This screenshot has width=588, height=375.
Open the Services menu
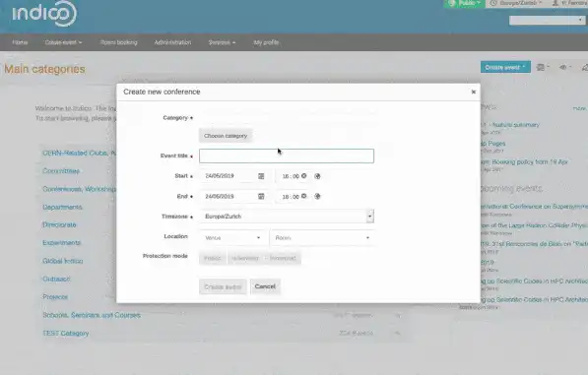click(222, 42)
